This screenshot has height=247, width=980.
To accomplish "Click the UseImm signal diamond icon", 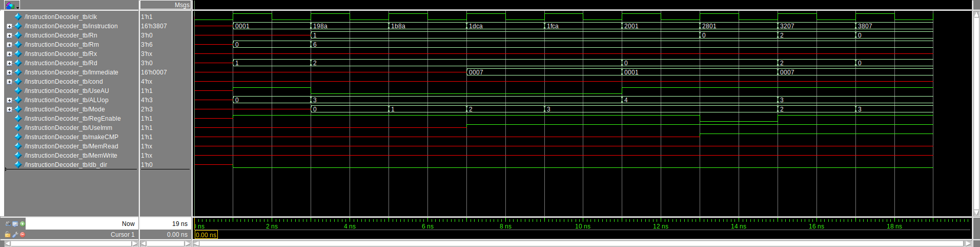I will [18, 127].
